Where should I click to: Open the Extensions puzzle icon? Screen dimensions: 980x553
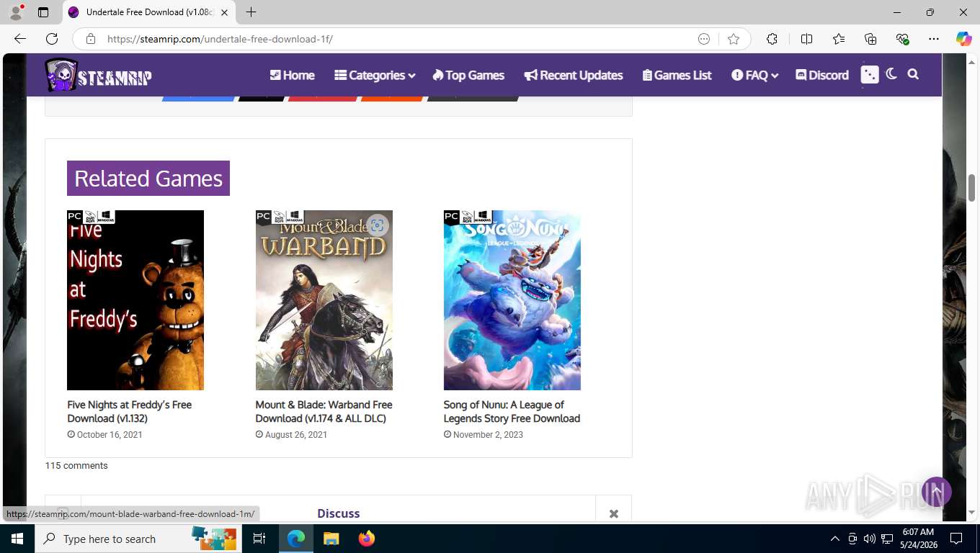click(772, 39)
